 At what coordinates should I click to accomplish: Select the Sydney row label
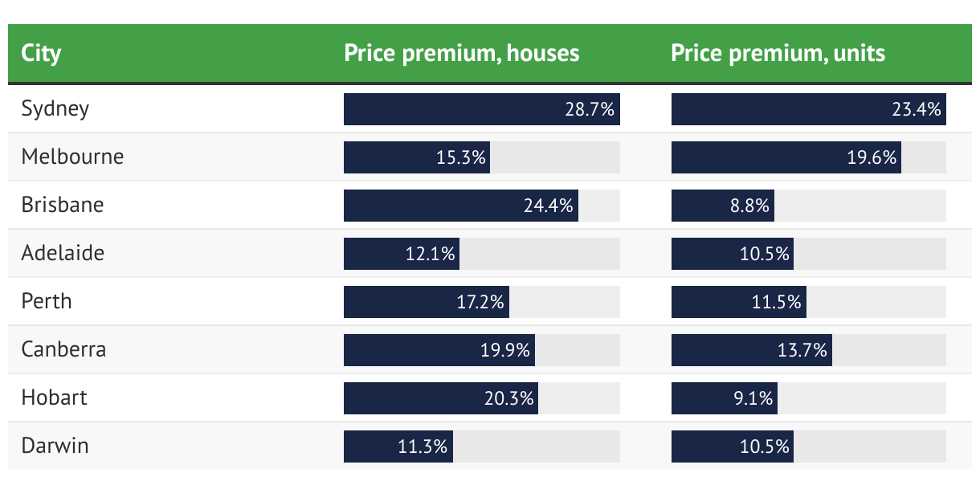coord(55,109)
